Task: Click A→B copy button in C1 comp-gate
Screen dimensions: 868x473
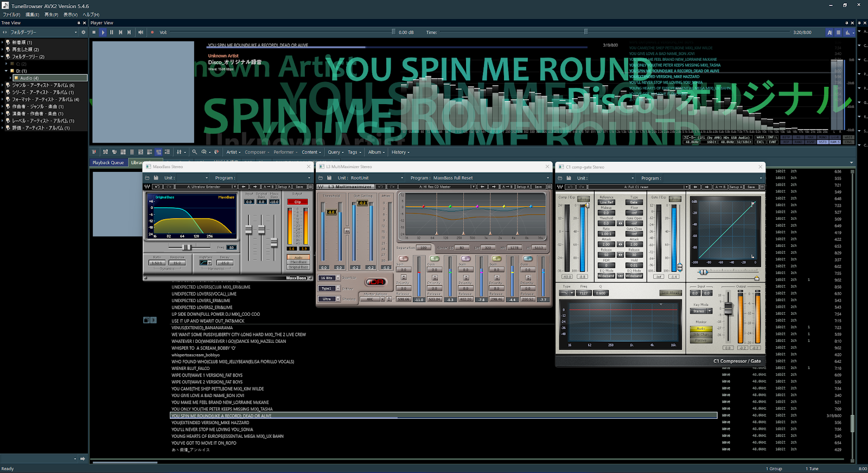Action: pos(720,187)
